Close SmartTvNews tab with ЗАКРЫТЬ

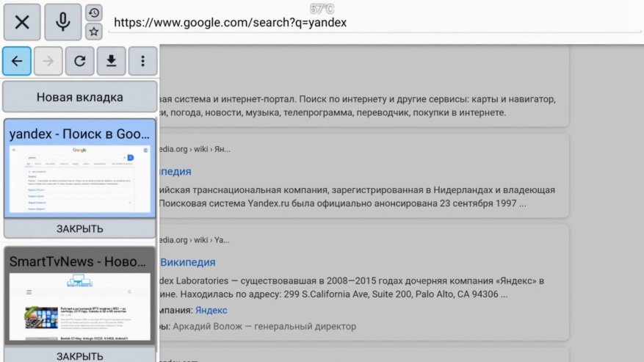click(80, 355)
